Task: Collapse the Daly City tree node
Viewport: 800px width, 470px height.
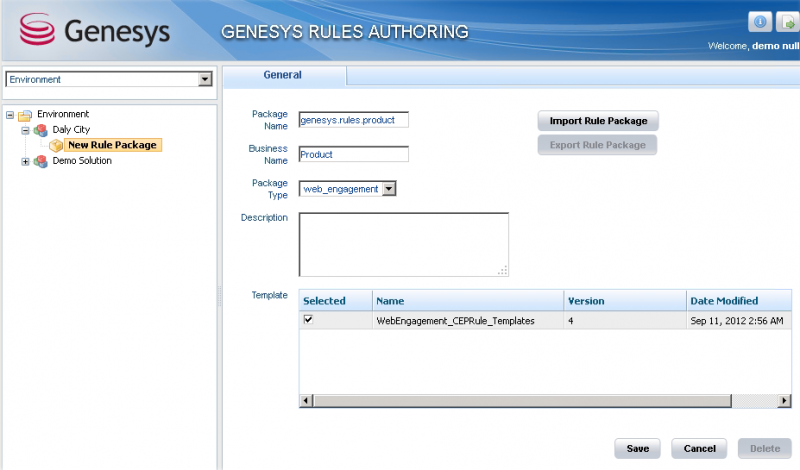Action: coord(25,131)
